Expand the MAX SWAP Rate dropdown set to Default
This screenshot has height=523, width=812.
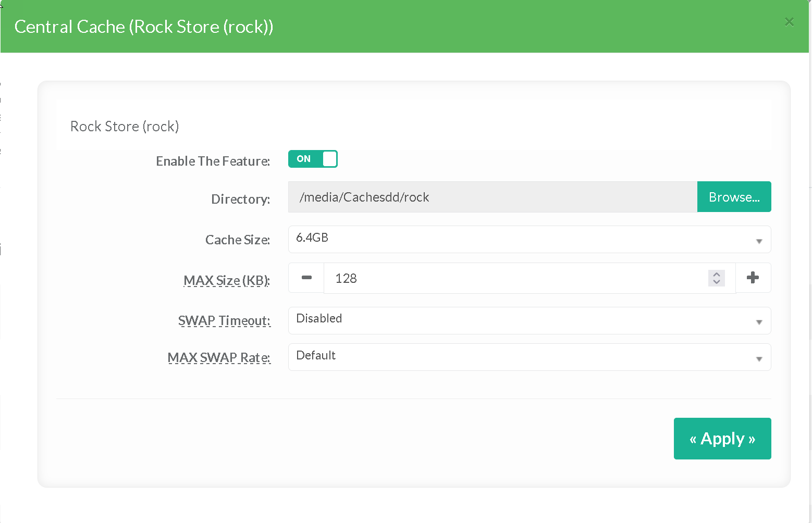(521, 357)
